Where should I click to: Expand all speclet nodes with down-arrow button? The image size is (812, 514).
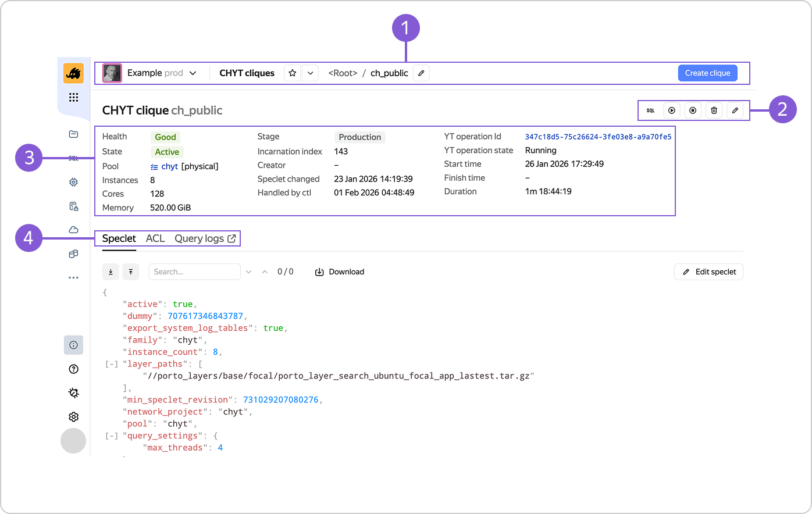111,272
